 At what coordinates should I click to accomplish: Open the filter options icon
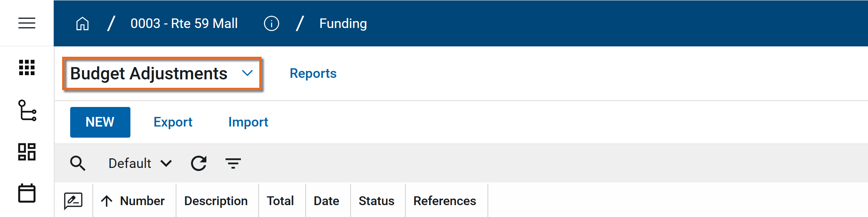click(x=233, y=163)
